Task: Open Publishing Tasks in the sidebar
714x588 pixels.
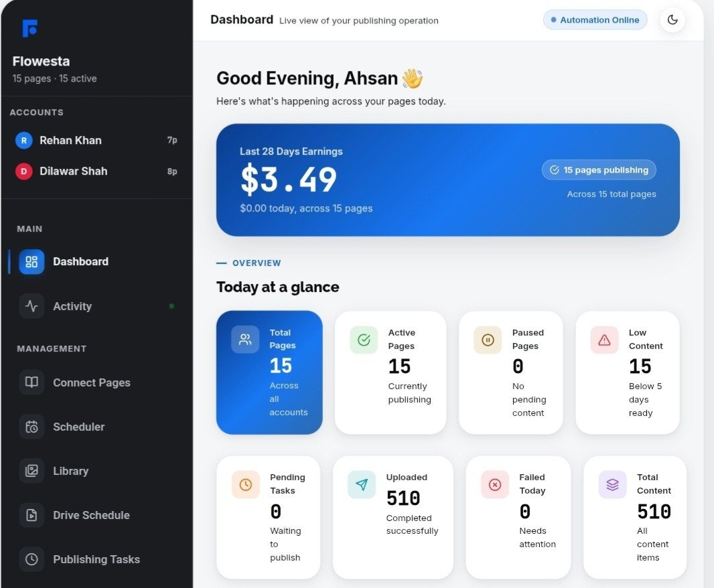Action: click(x=96, y=559)
